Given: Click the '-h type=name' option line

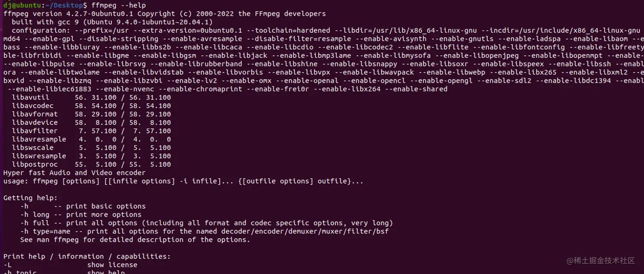Looking at the screenshot, I should tap(204, 231).
